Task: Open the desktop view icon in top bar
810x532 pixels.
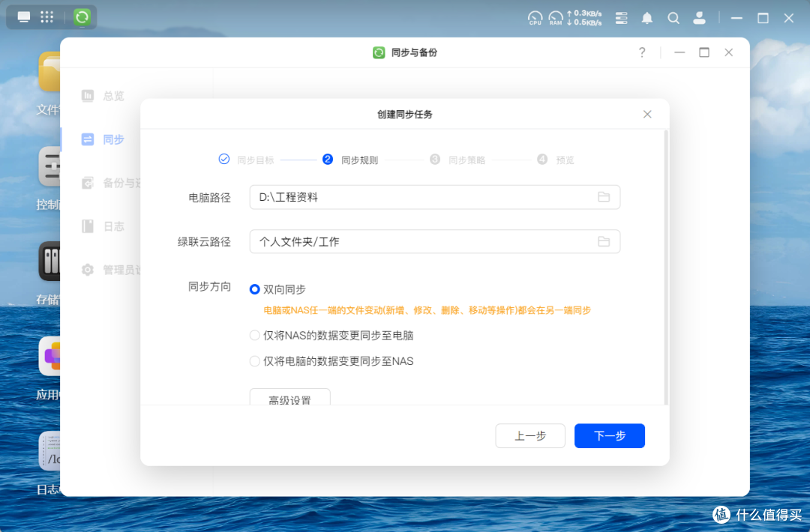Action: [x=24, y=17]
